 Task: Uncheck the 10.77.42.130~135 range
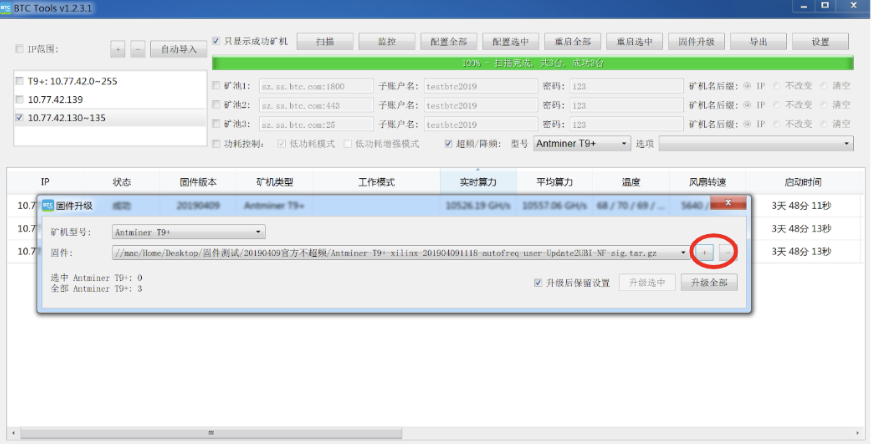[x=20, y=118]
